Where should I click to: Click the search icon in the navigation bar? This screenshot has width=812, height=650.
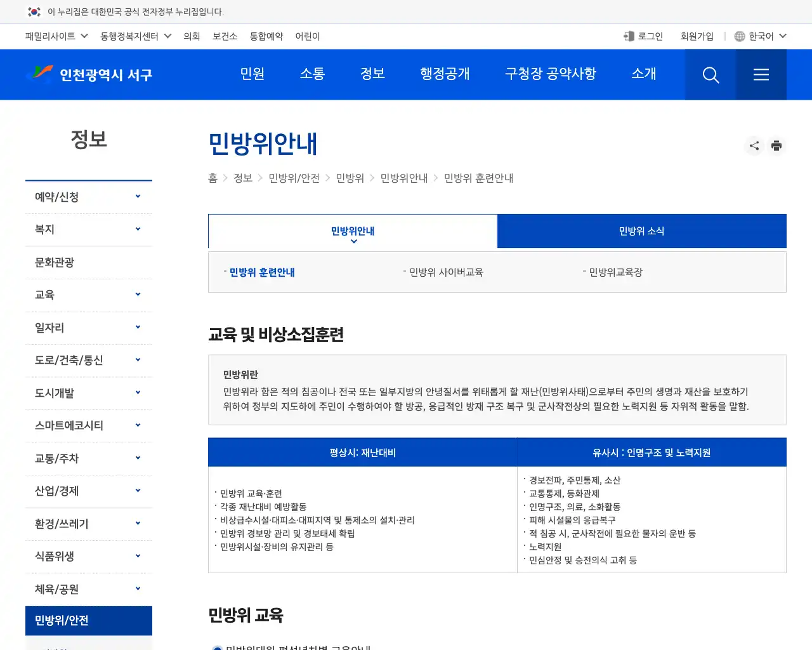[x=710, y=74]
